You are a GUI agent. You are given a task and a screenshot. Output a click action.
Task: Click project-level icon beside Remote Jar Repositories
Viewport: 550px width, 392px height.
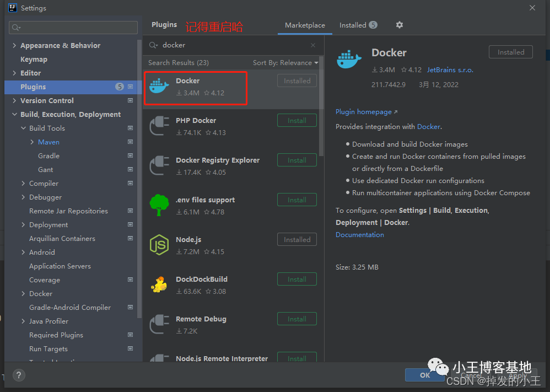[x=130, y=211]
